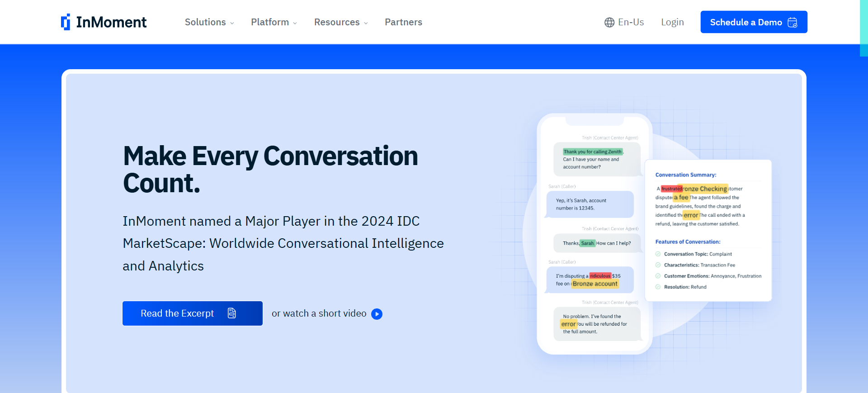
Task: Click the Read the Excerpt button
Action: [x=192, y=313]
